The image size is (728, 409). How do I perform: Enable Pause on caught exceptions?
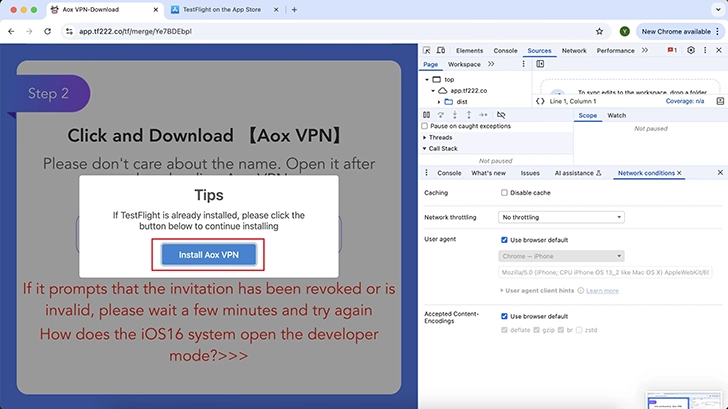(x=425, y=126)
